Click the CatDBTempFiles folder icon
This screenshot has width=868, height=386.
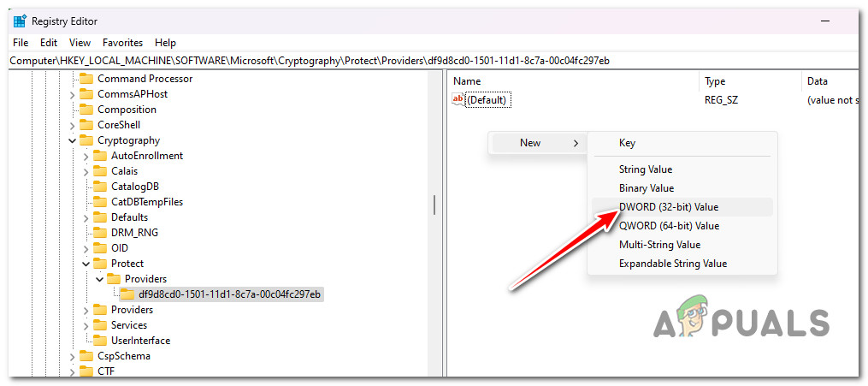(100, 202)
